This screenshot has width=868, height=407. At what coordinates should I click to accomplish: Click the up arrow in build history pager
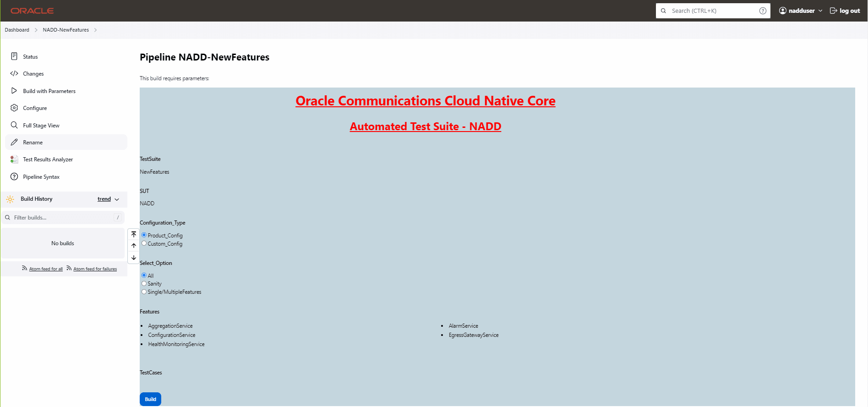click(x=134, y=246)
